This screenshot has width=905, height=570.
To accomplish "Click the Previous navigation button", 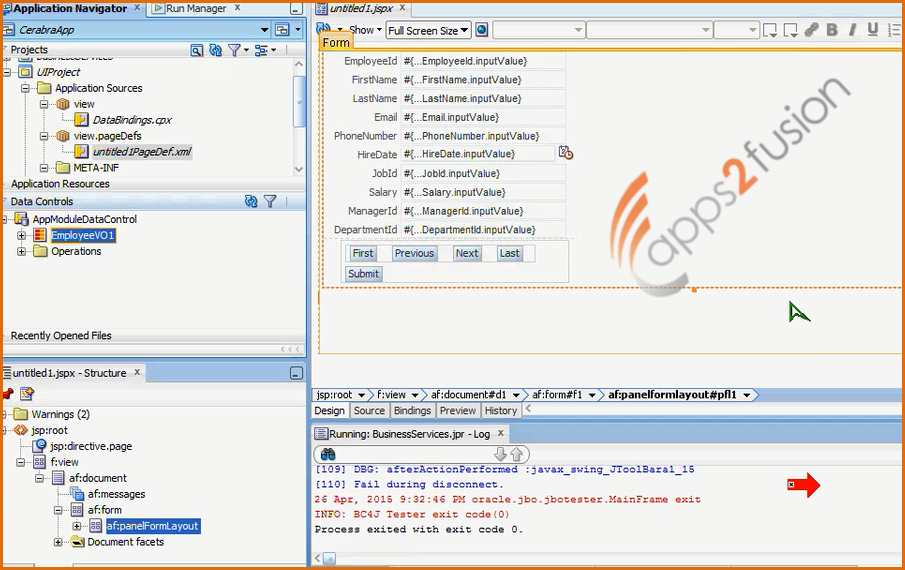I will (414, 253).
